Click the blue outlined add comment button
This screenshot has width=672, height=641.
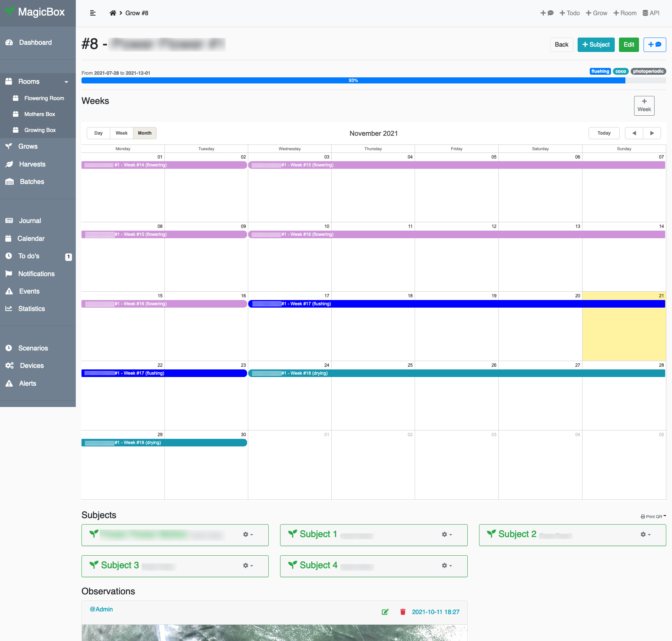[655, 45]
